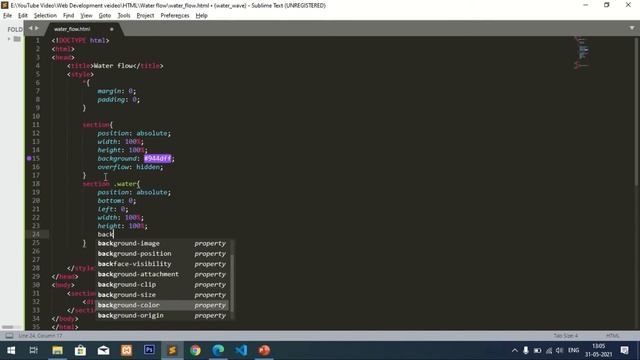Viewport: 640px width, 360px height.
Task: Click the battery tray icon
Action: pyautogui.click(x=538, y=350)
